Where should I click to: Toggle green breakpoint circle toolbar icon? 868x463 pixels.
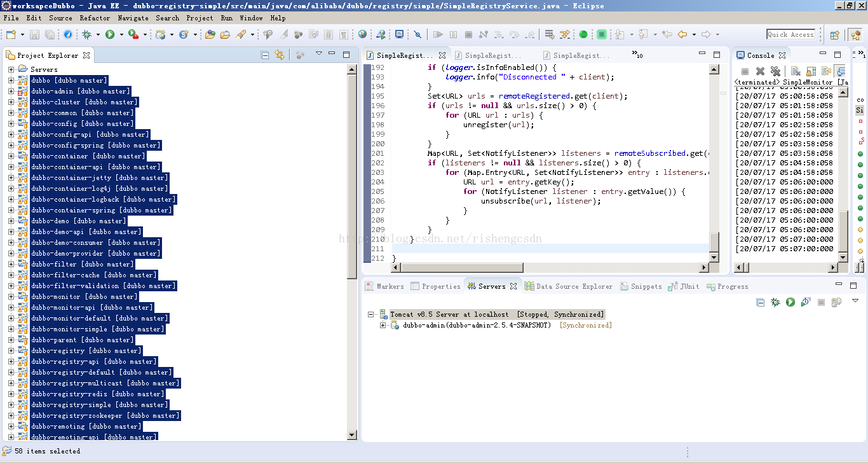pos(583,34)
